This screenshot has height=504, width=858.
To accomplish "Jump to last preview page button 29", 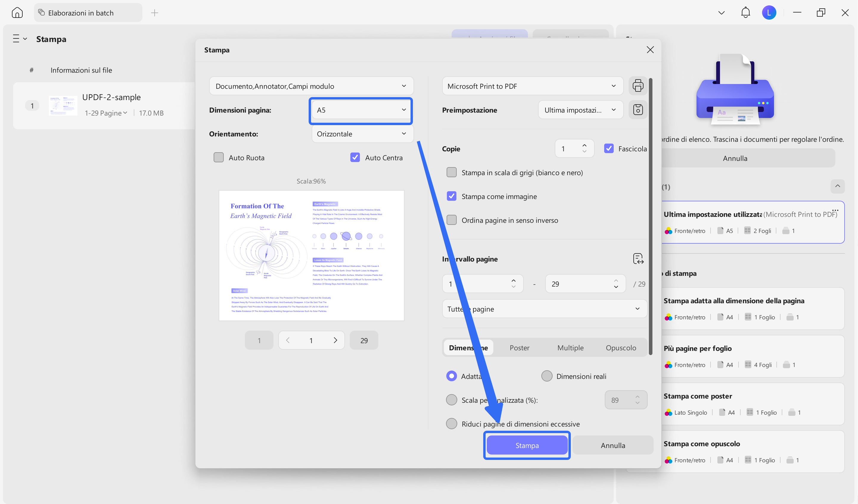I will pyautogui.click(x=364, y=340).
